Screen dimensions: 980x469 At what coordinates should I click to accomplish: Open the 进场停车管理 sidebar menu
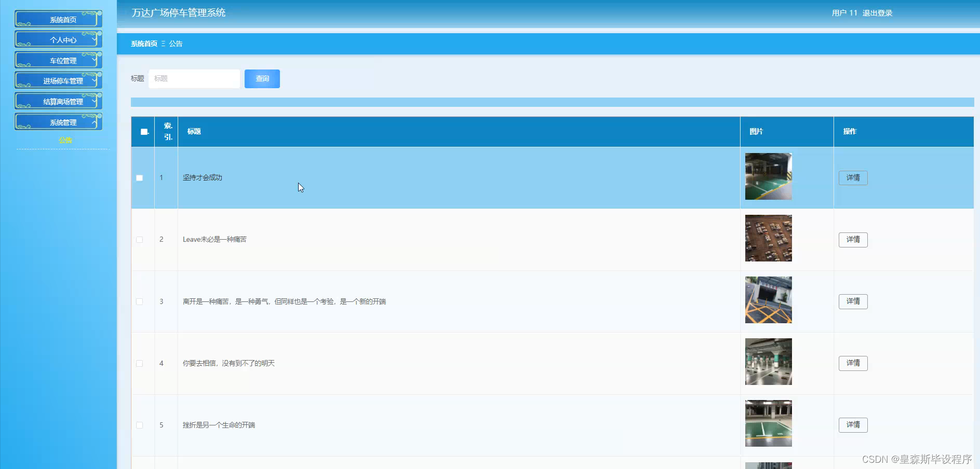point(58,80)
